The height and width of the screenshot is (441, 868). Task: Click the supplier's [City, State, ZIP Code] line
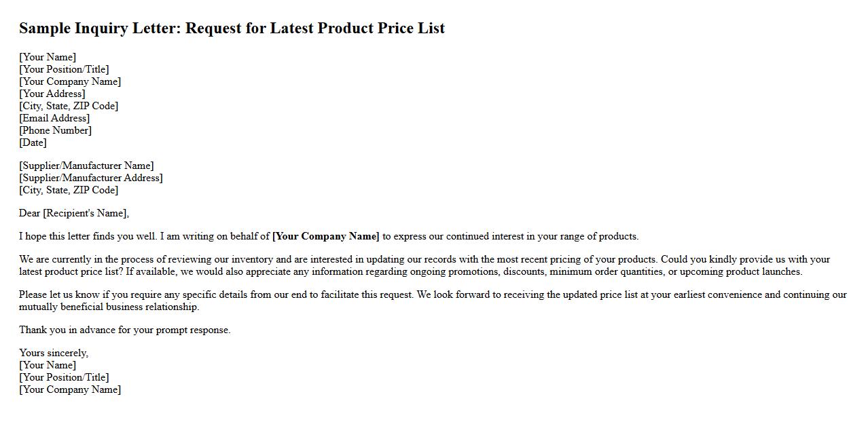pyautogui.click(x=69, y=190)
